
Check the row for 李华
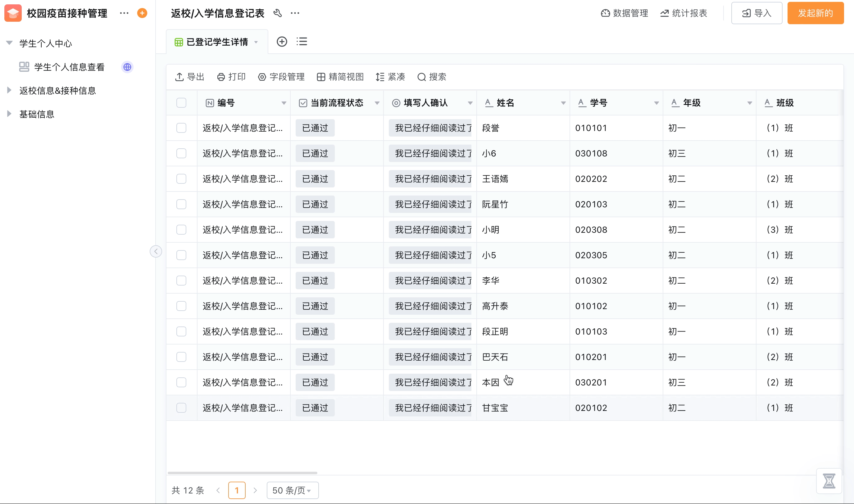[181, 281]
